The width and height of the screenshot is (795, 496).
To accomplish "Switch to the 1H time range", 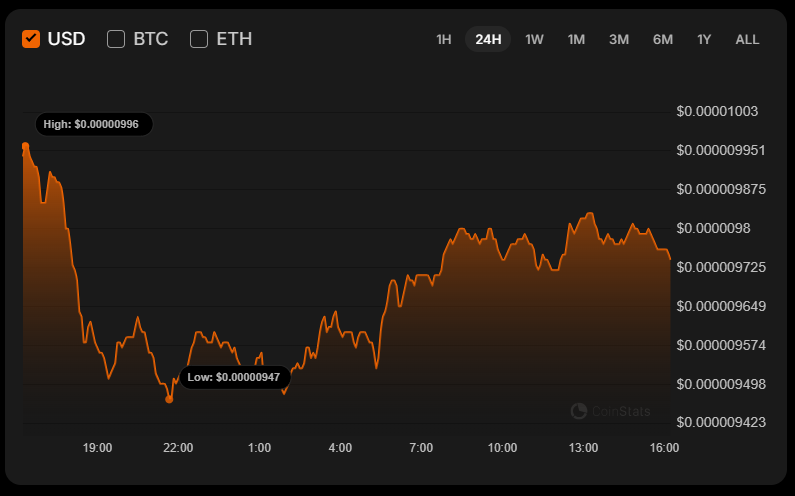I will click(444, 40).
